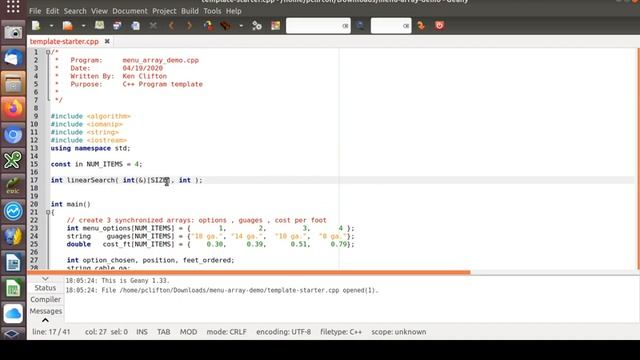This screenshot has width=640, height=360.
Task: Click the Close file X icon in toolbar
Action: tap(153, 26)
